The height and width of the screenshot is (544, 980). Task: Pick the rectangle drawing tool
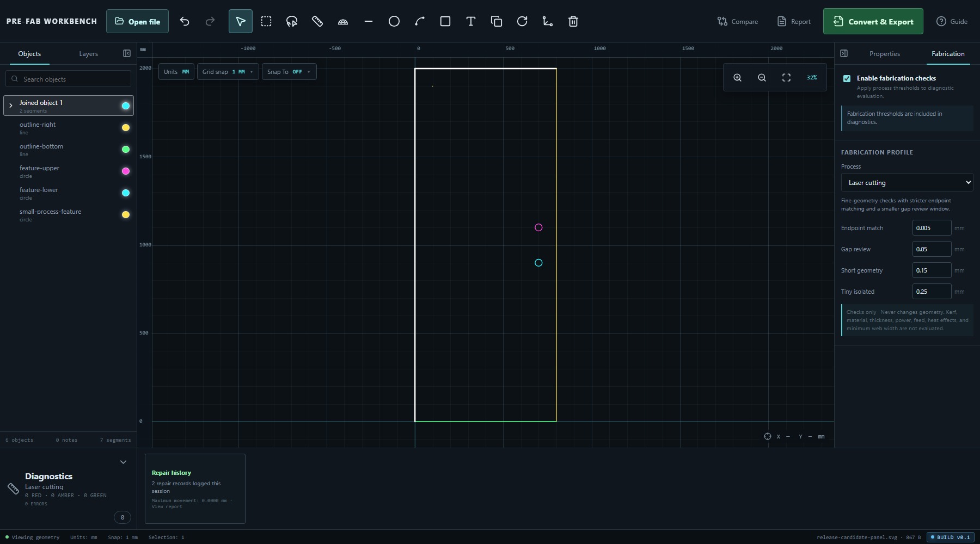point(445,21)
